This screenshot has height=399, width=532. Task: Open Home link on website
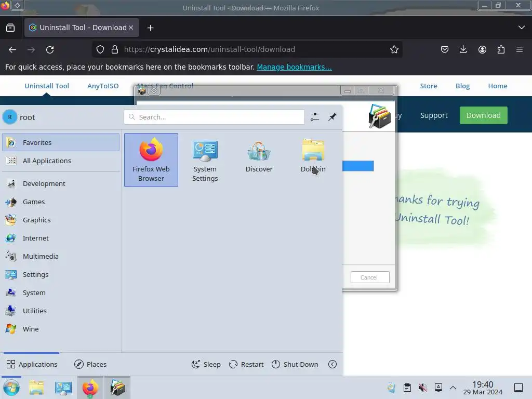click(x=498, y=86)
